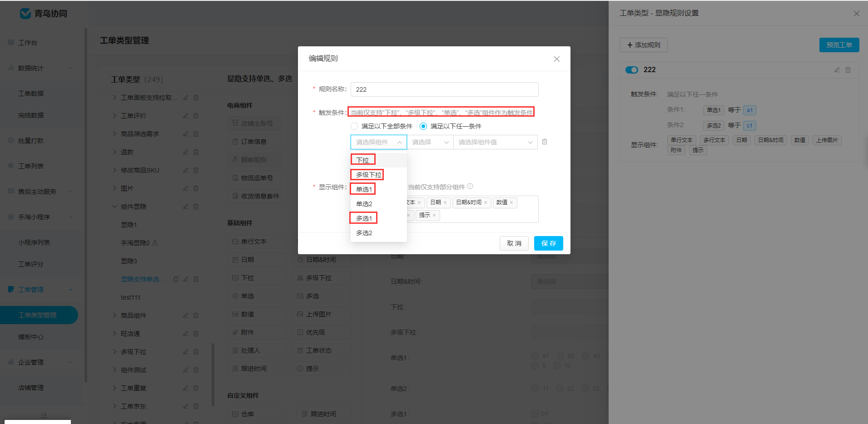Click the info icon beside 当前仅支持部分组件
868x424 pixels.
[470, 186]
